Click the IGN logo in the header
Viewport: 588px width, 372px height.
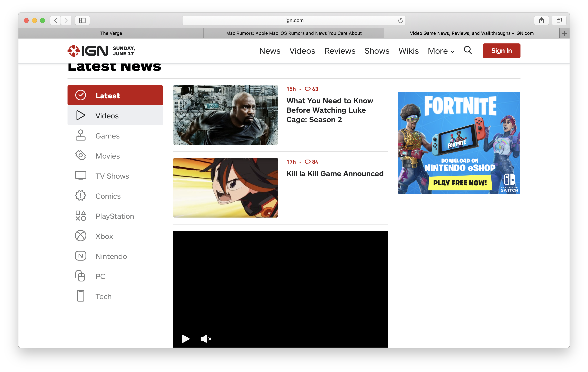click(x=88, y=51)
